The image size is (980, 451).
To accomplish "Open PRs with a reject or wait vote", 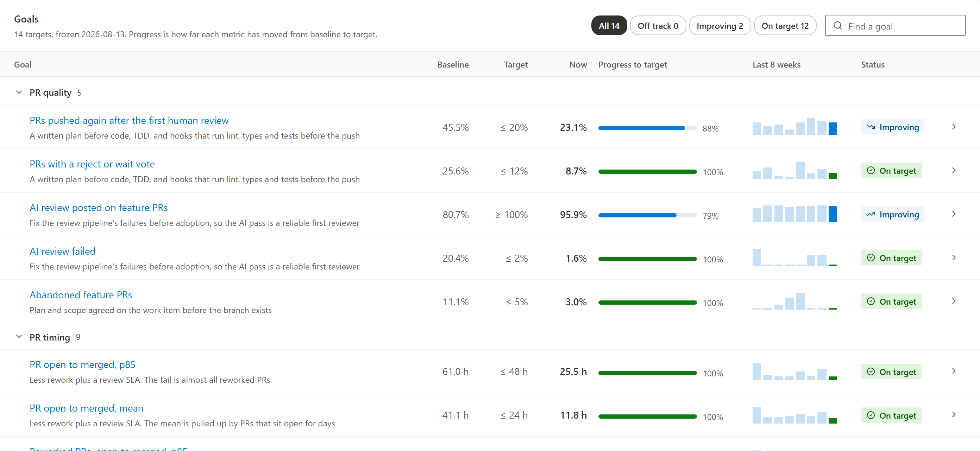I will [x=92, y=164].
